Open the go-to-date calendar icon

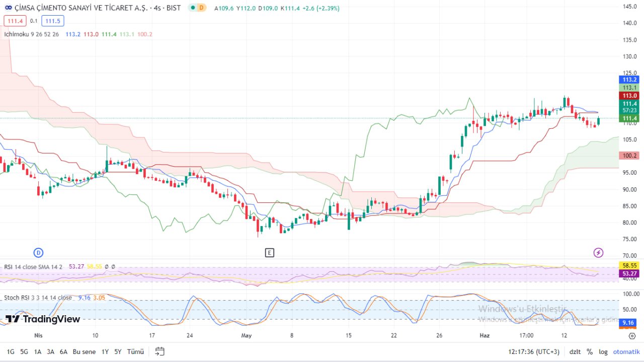[x=160, y=352]
